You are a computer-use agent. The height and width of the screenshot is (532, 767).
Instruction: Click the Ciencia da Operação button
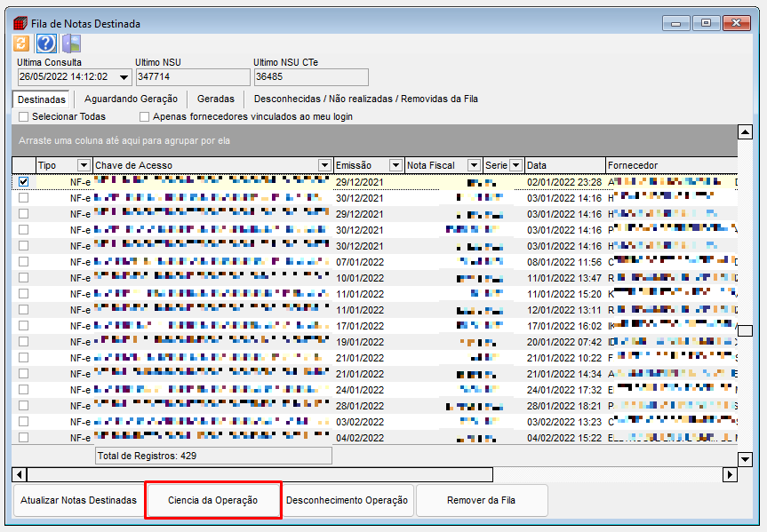pos(212,500)
